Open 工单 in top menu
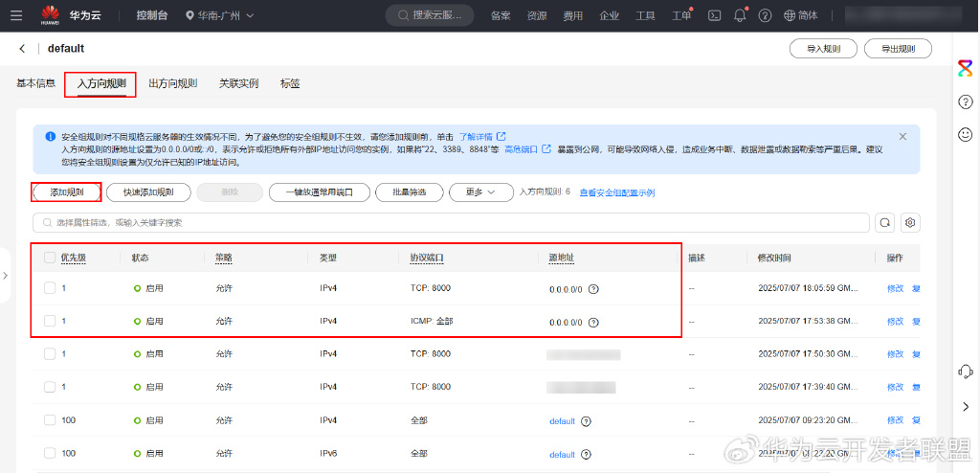980x473 pixels. 681,15
